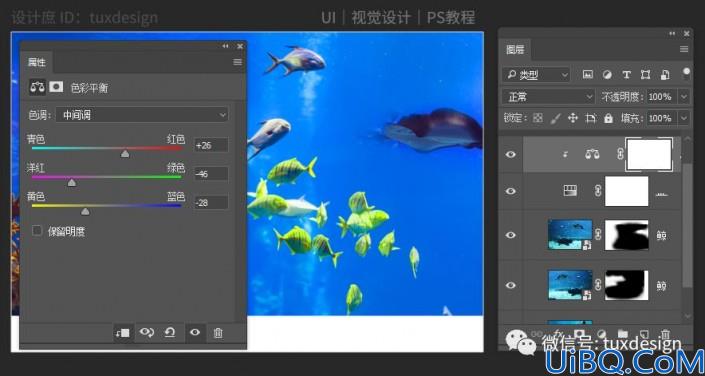705x376 pixels.
Task: Click the -46 magenta-green value field
Action: pos(211,174)
